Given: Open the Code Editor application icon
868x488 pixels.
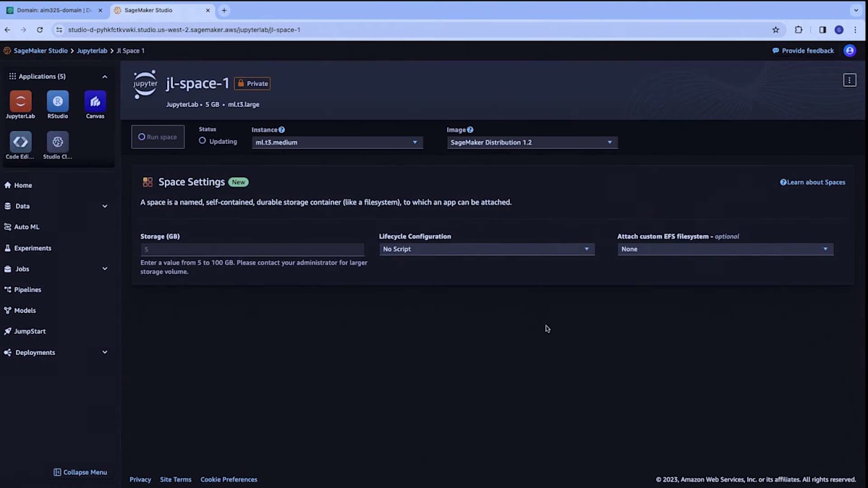Looking at the screenshot, I should point(20,142).
